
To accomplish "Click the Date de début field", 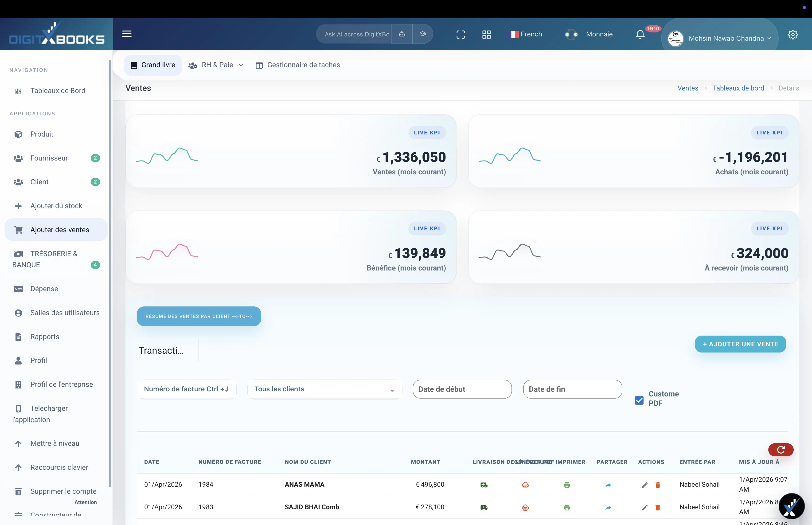I will pyautogui.click(x=462, y=389).
